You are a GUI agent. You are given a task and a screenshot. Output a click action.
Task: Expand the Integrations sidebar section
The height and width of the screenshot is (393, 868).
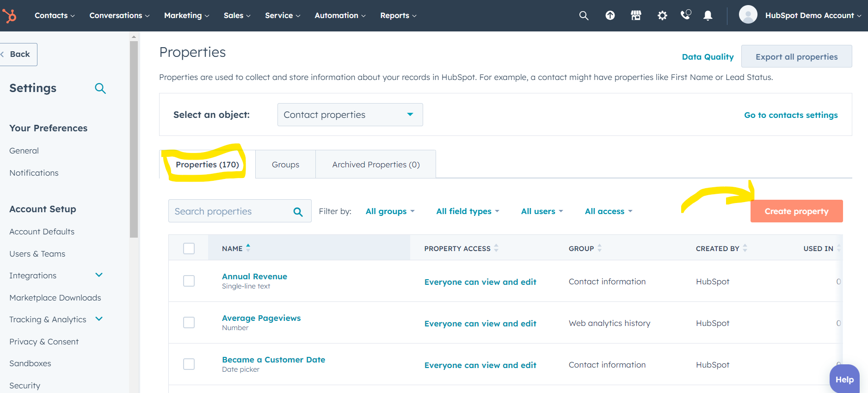(x=98, y=275)
